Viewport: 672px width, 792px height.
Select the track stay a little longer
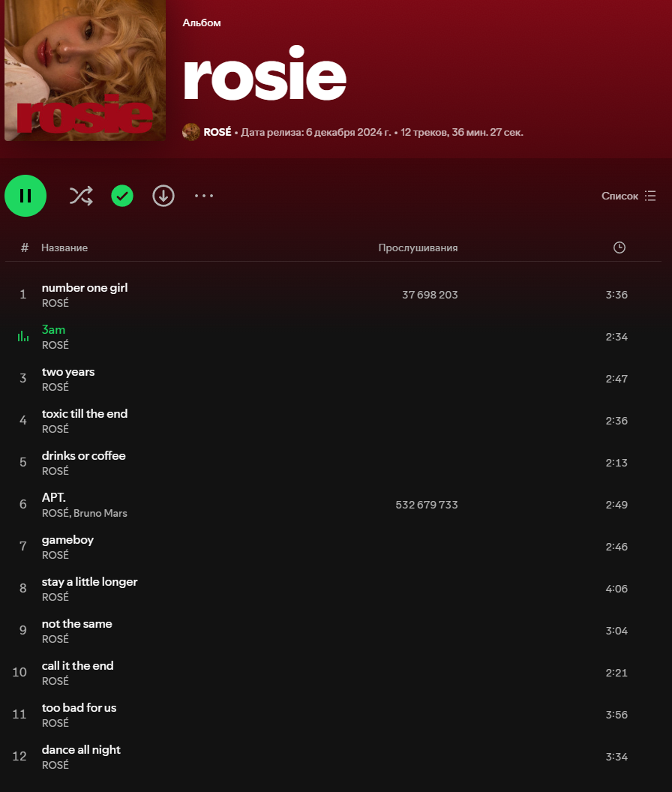(x=89, y=582)
